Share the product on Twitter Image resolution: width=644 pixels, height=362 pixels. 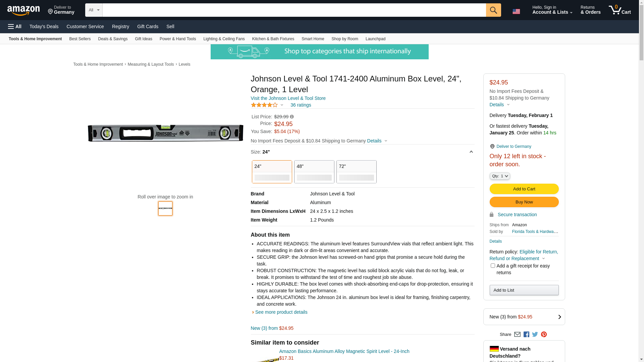tap(535, 334)
